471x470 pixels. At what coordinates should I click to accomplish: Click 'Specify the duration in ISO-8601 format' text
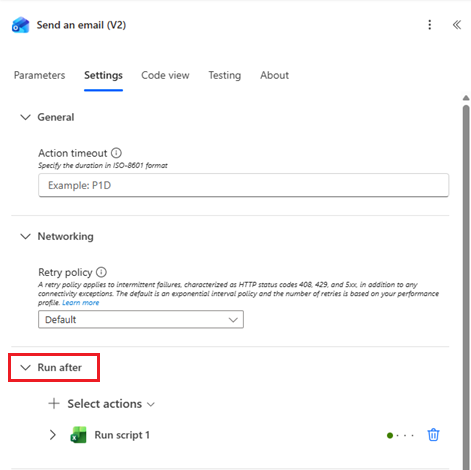103,166
